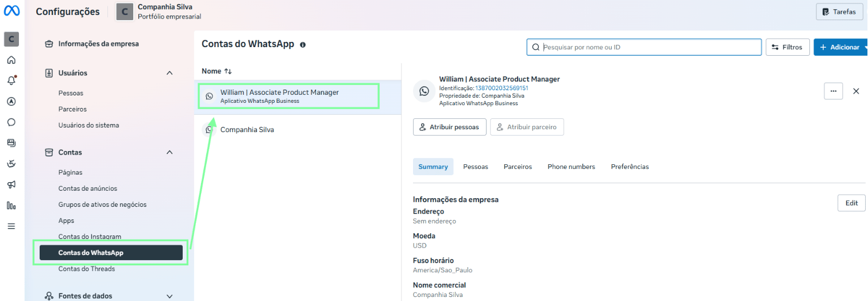Open notifications bell icon
Screen dimensions: 868x301
[11, 80]
